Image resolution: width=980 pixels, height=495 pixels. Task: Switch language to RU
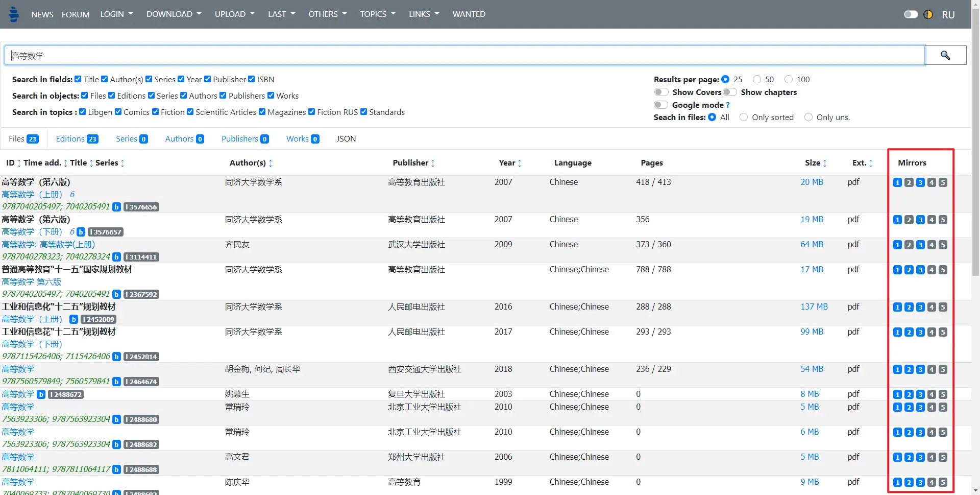(948, 15)
